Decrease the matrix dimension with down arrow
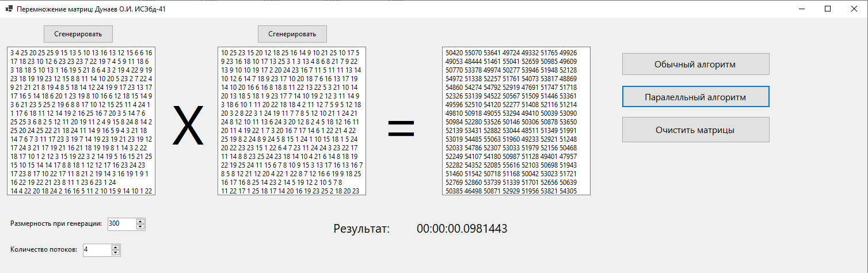 (140, 227)
